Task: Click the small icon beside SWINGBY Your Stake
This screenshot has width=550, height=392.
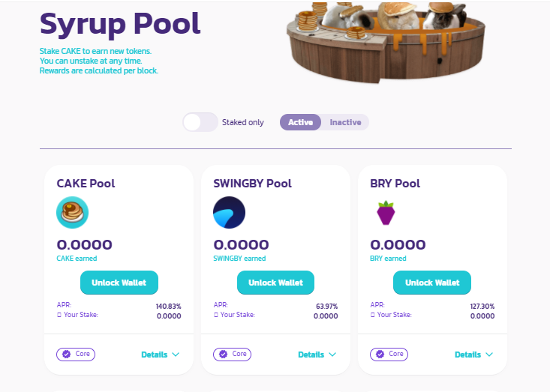Action: 215,315
